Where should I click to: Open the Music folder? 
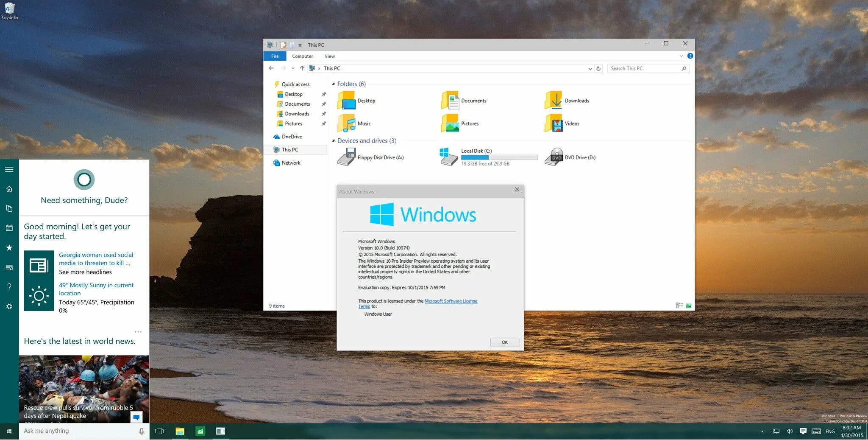click(354, 123)
